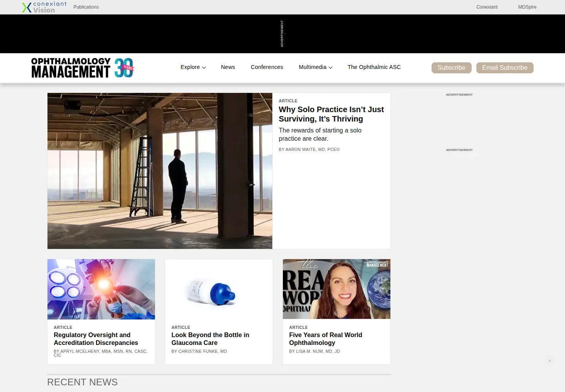Click author byline Lisa M. Nijm, MD, JD
This screenshot has width=565, height=392.
point(314,352)
